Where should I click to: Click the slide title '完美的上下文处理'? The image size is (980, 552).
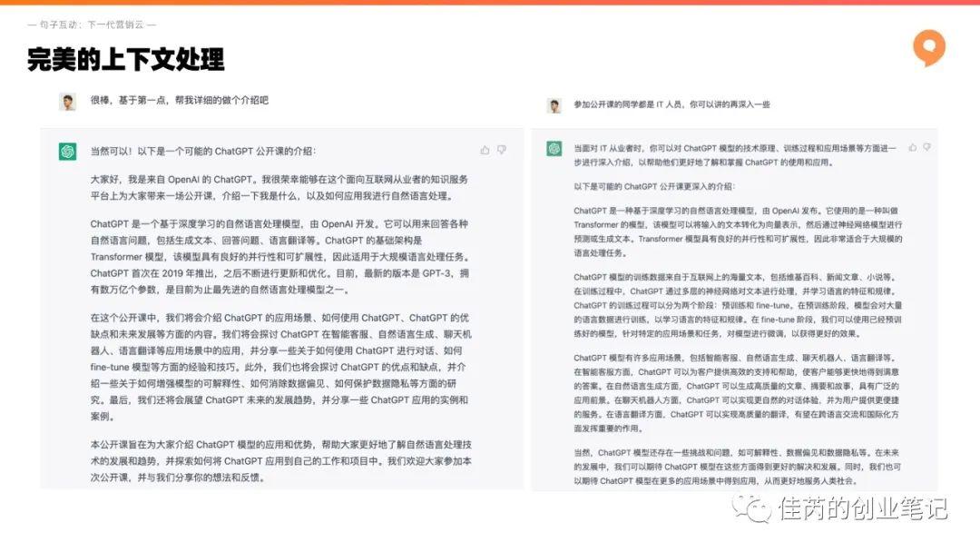coord(125,59)
